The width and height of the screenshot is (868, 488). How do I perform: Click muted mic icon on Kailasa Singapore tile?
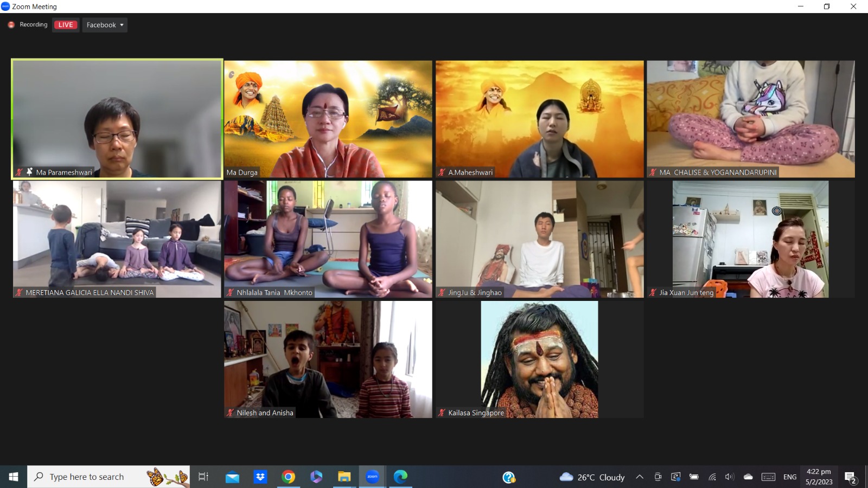click(x=442, y=413)
